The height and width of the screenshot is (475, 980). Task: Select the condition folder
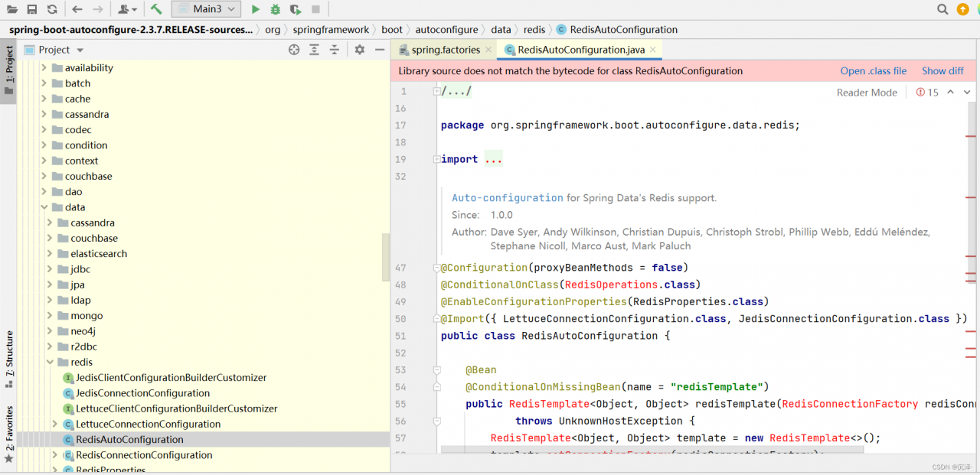tap(86, 145)
